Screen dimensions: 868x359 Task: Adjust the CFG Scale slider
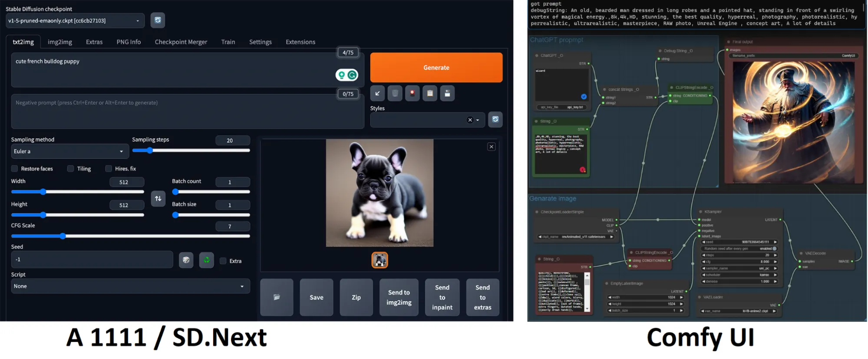(x=130, y=236)
